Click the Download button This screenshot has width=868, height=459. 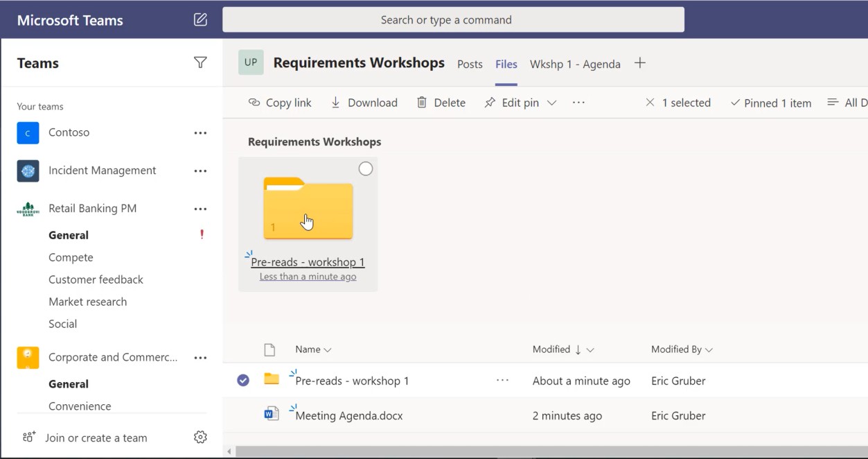pos(364,103)
